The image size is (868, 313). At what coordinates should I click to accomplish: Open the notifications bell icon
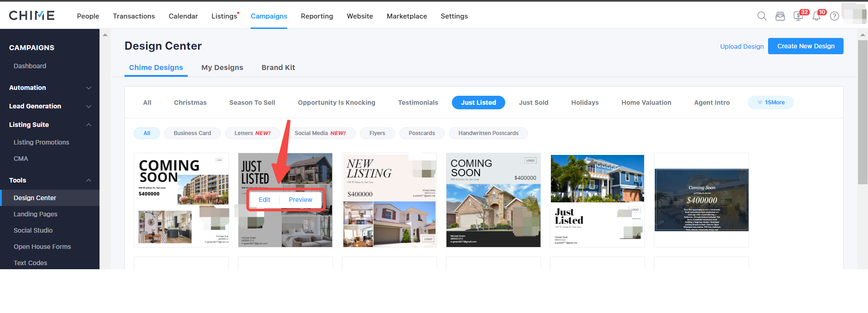tap(816, 16)
